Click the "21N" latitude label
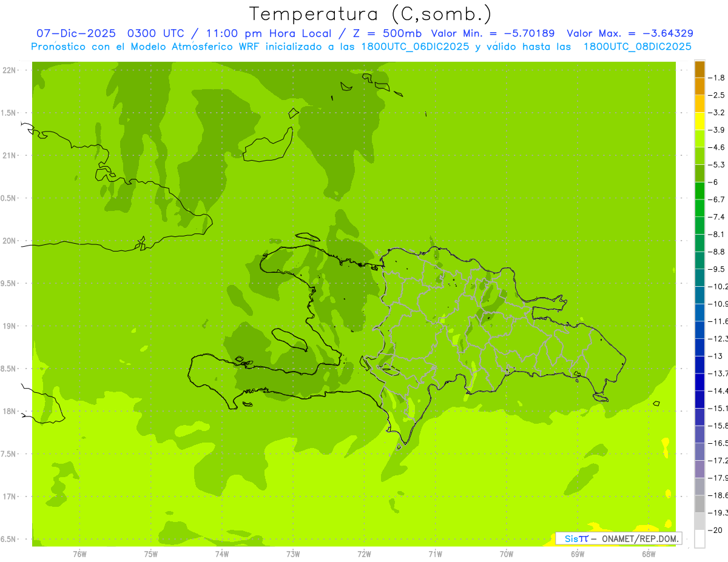 coord(8,156)
